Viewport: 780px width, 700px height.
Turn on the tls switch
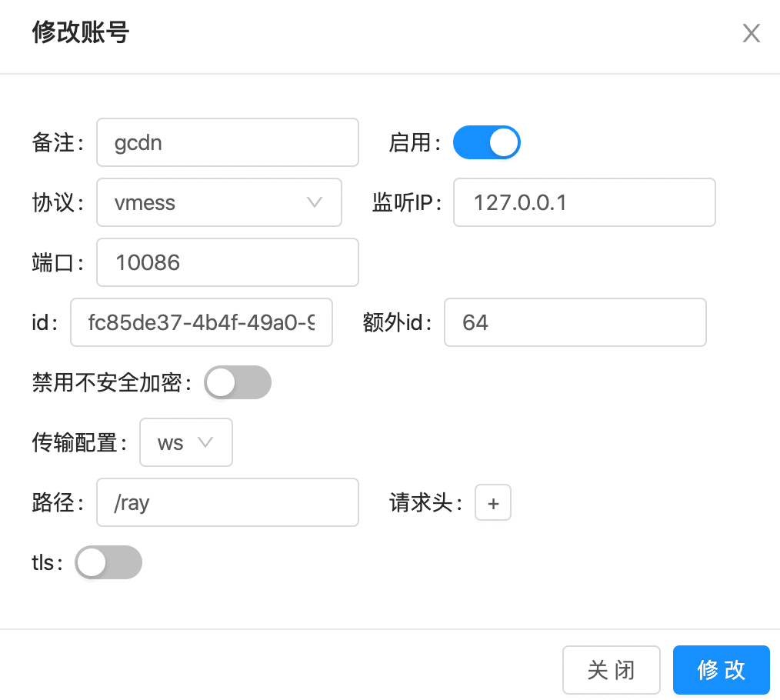(x=108, y=562)
